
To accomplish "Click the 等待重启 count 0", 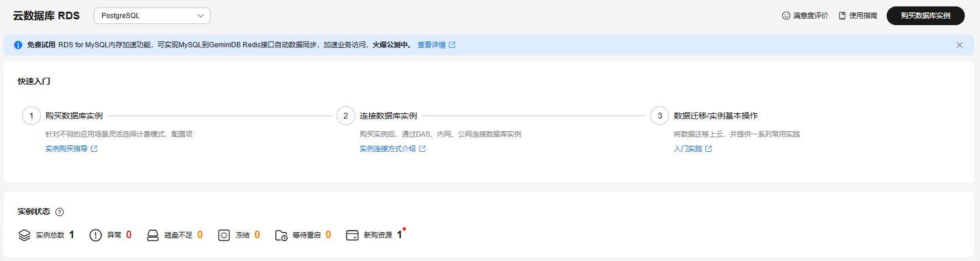I will coord(328,235).
